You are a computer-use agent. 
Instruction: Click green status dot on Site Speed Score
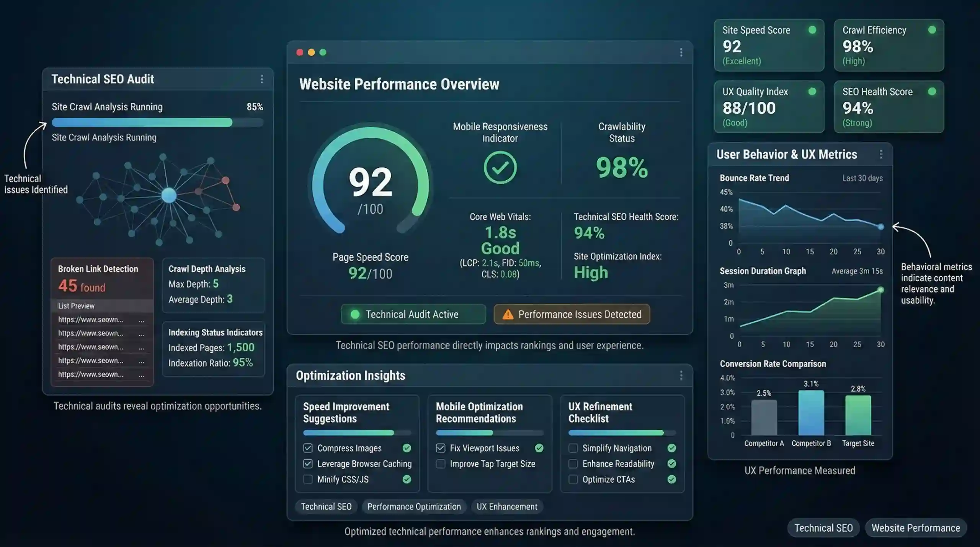[x=812, y=30]
